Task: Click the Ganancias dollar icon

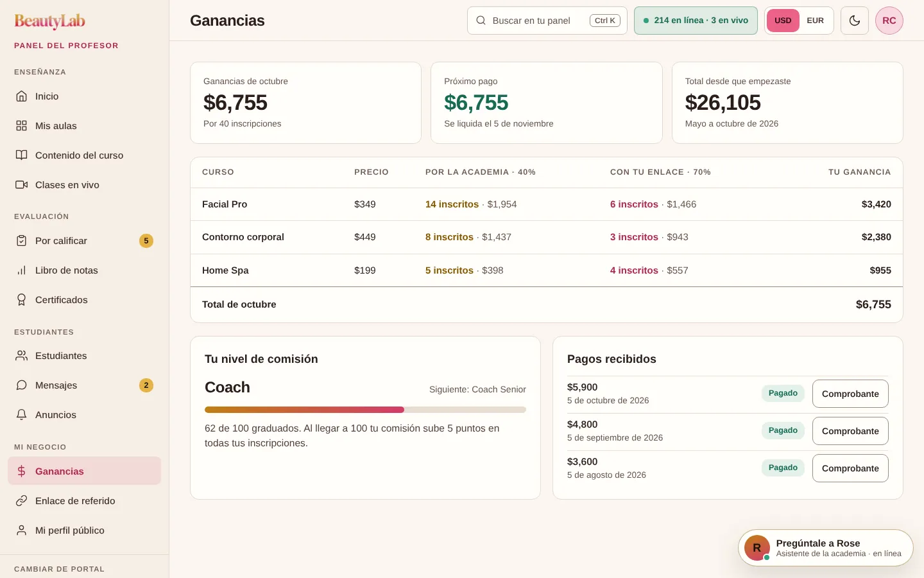Action: tap(22, 471)
